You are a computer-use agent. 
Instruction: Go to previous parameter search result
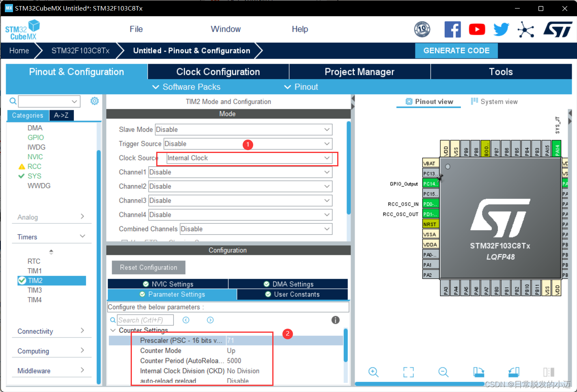186,320
